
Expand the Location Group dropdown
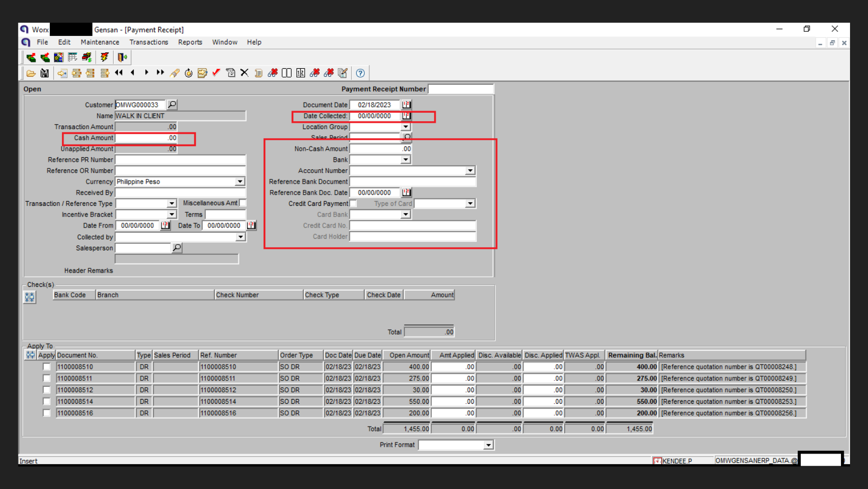click(406, 127)
